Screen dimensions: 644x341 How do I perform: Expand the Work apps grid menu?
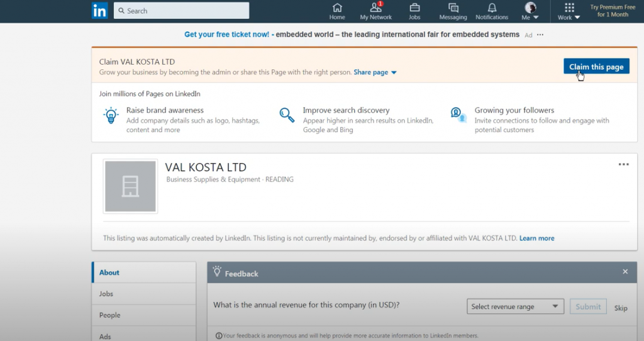pos(569,11)
